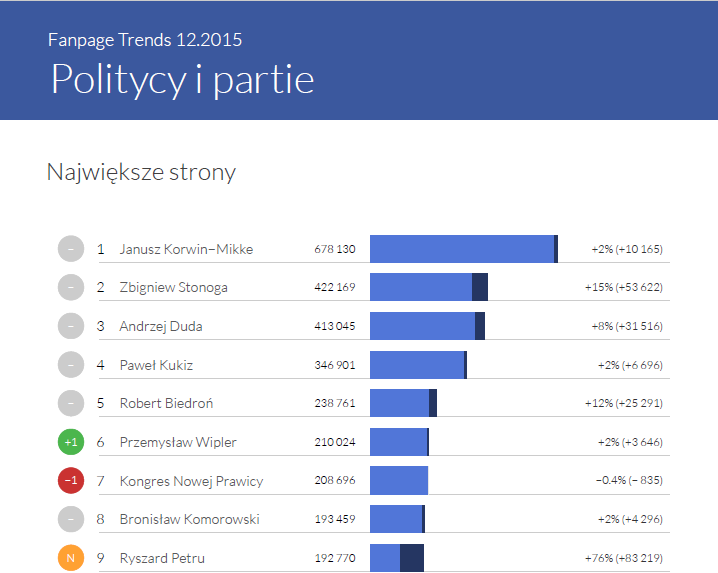Click the gray badge beside Bronisław Komorowski
The image size is (718, 573).
(x=71, y=519)
